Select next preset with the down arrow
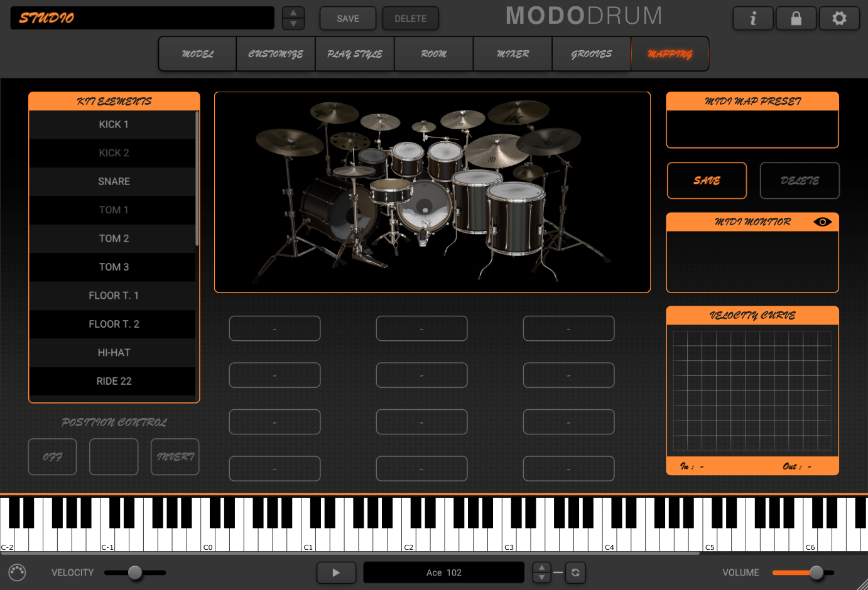This screenshot has height=590, width=868. 293,24
